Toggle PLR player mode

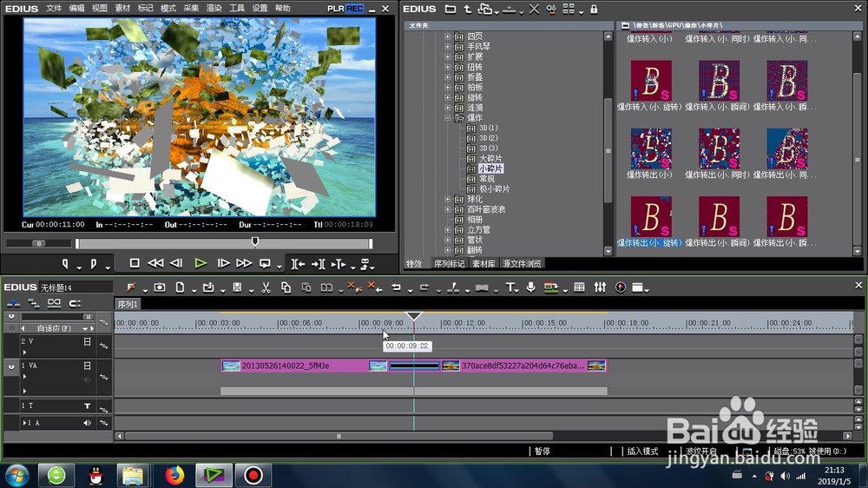click(x=335, y=9)
